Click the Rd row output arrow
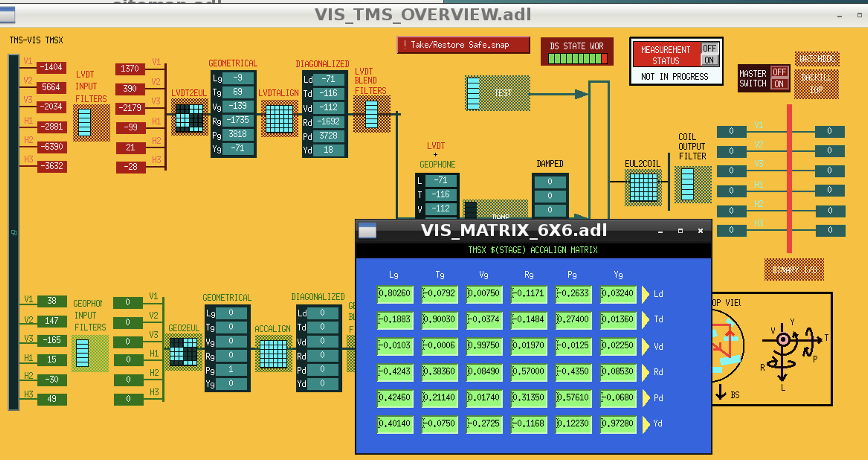Viewport: 868px width, 460px height. (x=646, y=372)
